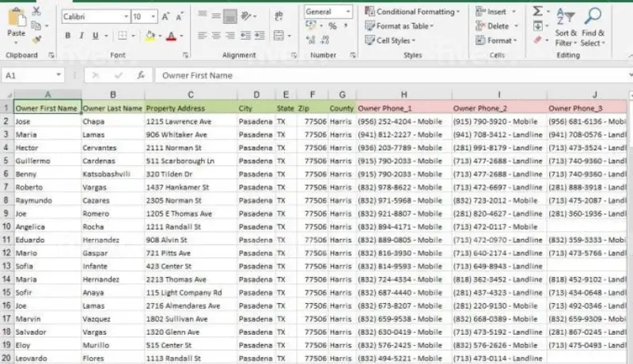Open Font group dialog launcher
633x364 pixels.
[185, 55]
